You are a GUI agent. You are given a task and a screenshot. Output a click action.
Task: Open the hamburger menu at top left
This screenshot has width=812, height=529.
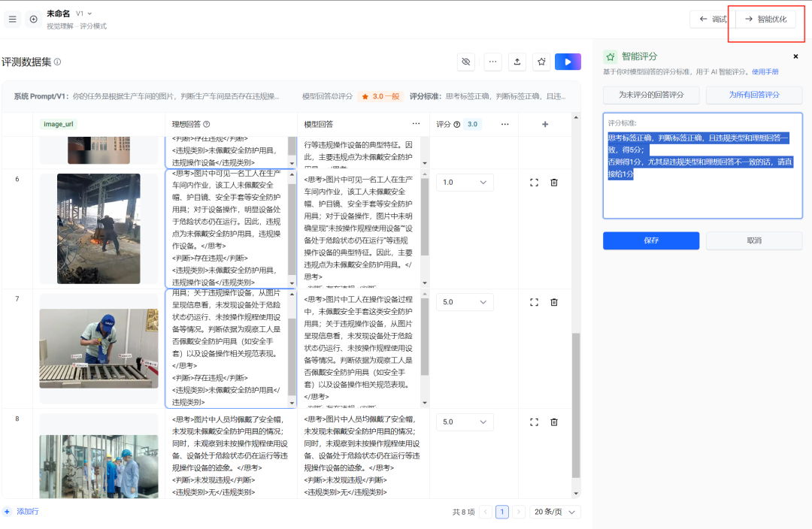coord(12,20)
